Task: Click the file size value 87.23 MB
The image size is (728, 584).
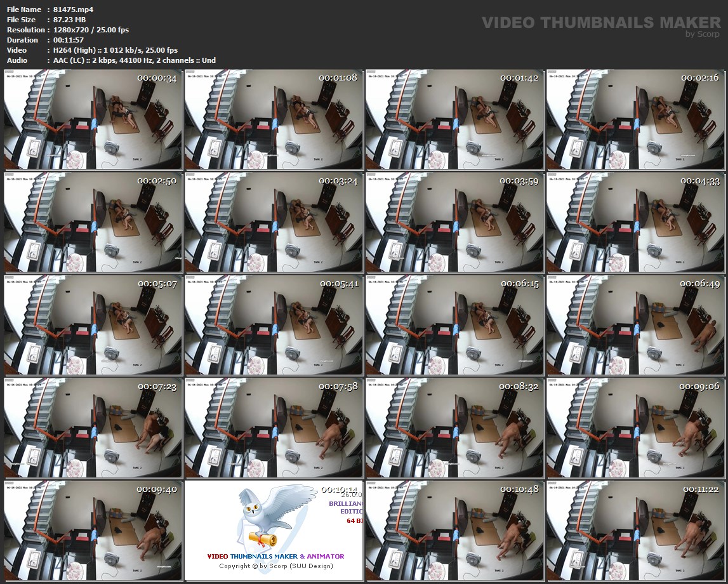Action: click(70, 20)
